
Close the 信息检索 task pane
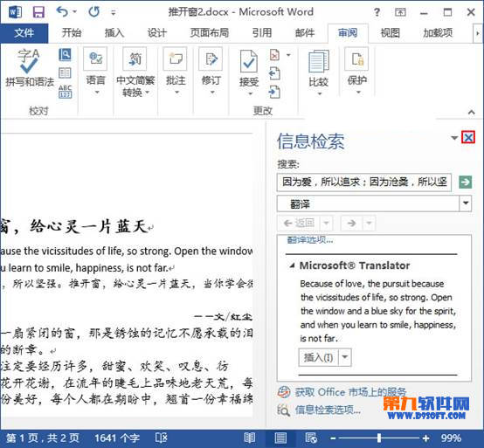(x=468, y=138)
